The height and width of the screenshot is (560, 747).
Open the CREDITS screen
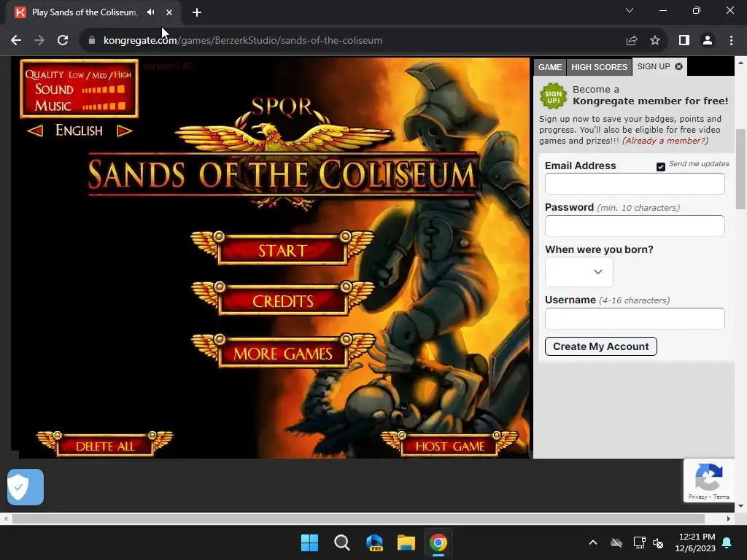tap(282, 300)
